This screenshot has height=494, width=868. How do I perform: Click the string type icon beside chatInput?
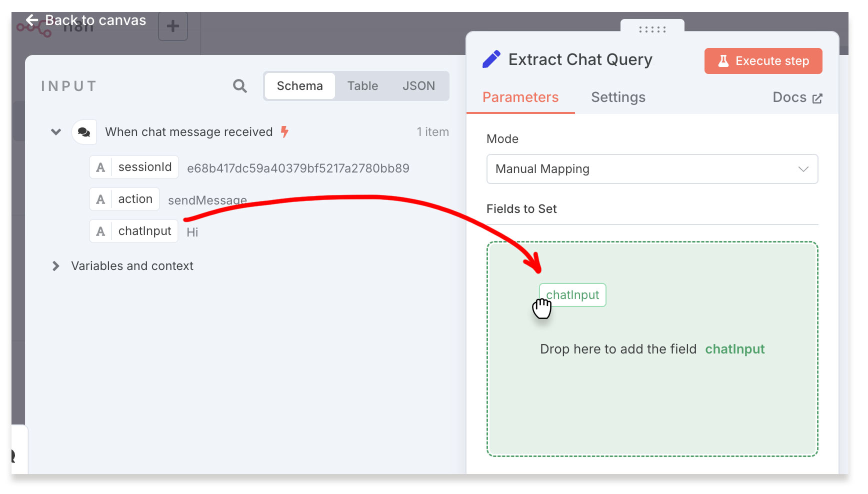[100, 231]
